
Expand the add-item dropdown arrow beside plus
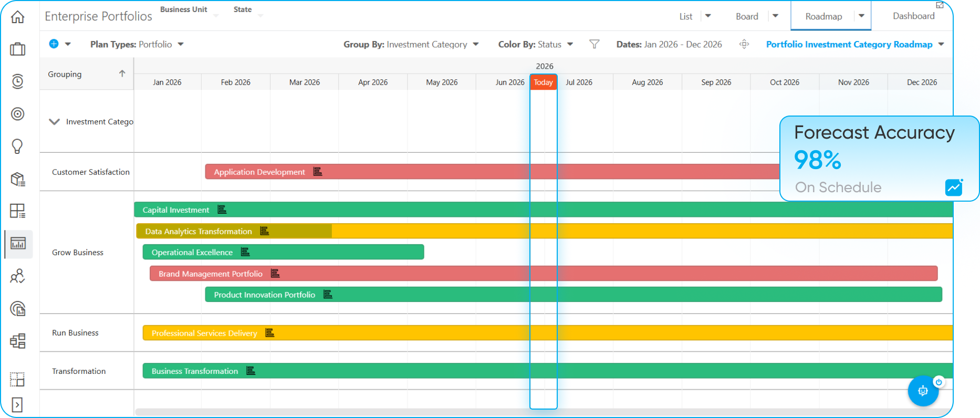[68, 44]
